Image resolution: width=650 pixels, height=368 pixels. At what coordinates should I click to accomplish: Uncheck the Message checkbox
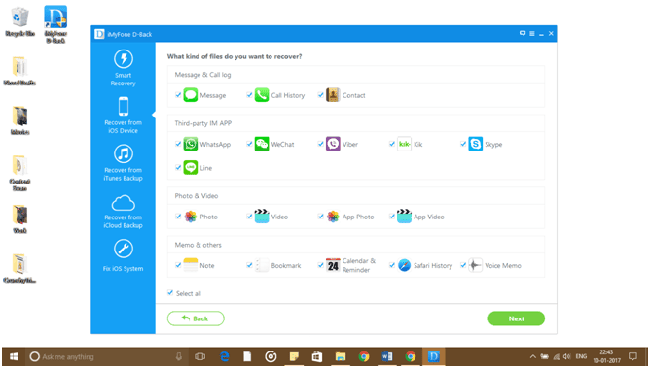click(178, 95)
